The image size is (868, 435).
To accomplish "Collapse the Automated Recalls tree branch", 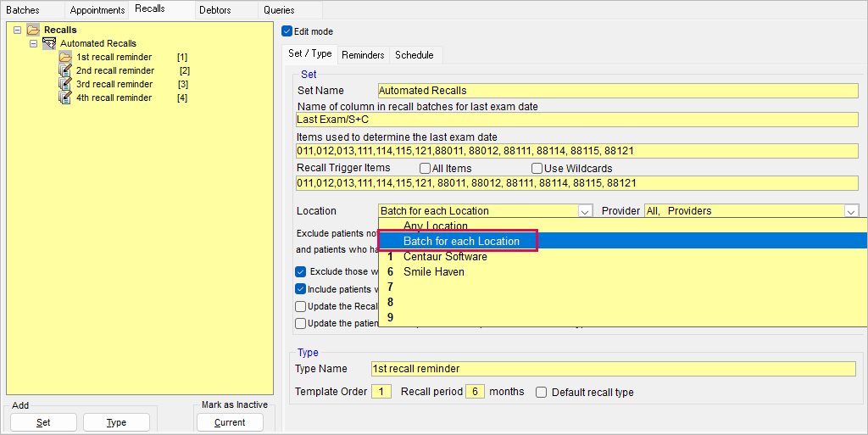I will (x=33, y=43).
